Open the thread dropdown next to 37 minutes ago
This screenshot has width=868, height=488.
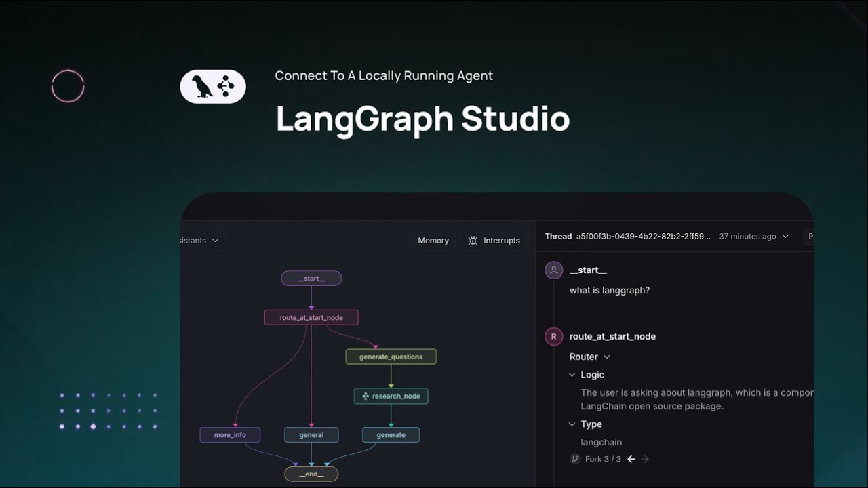tap(785, 237)
